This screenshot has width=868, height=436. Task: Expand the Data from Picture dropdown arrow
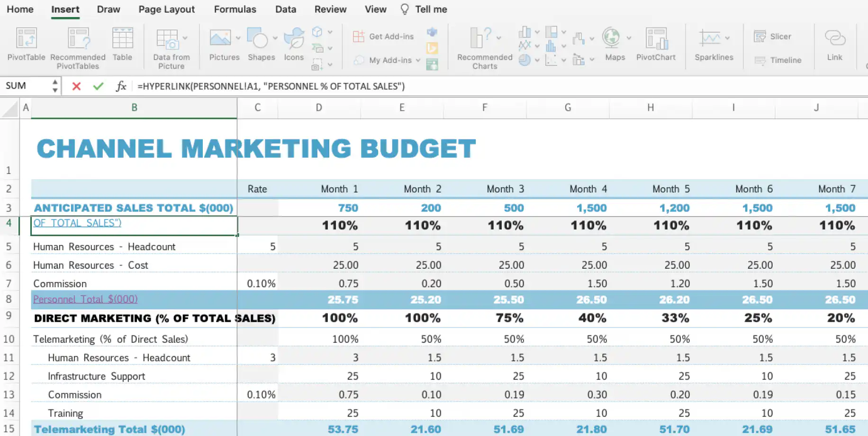(185, 38)
